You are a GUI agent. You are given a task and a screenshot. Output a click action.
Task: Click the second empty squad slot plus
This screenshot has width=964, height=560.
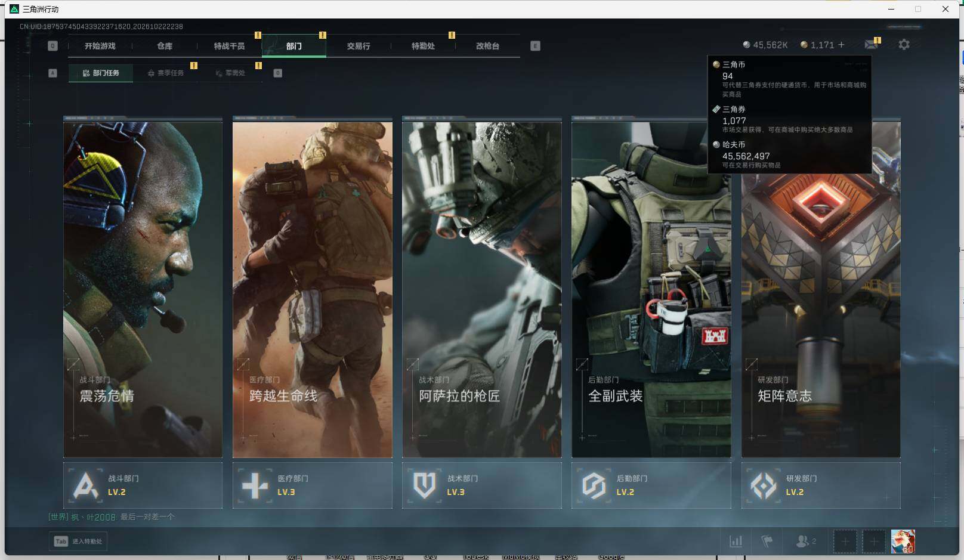pyautogui.click(x=873, y=542)
